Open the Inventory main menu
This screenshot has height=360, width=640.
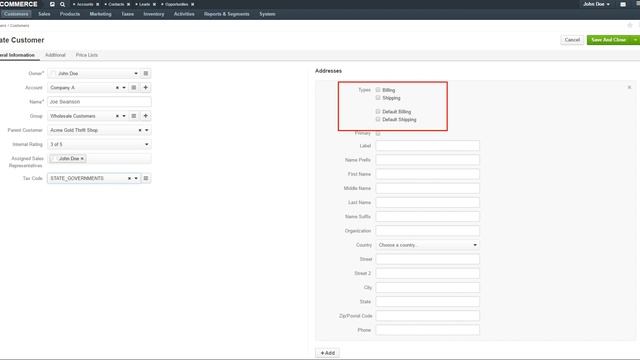coord(153,14)
